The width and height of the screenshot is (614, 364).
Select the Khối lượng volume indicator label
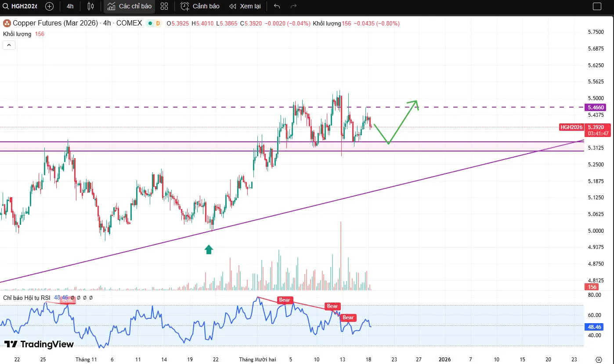(x=17, y=34)
